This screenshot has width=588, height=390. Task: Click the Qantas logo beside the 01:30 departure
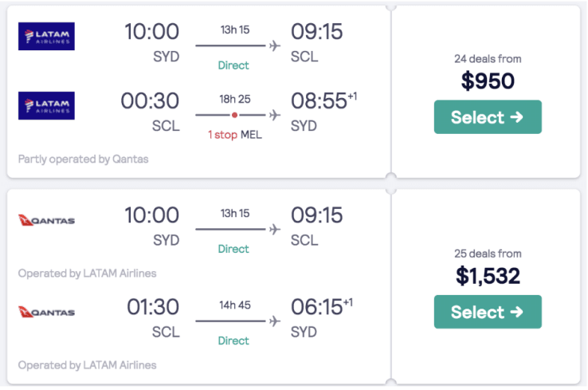[46, 312]
